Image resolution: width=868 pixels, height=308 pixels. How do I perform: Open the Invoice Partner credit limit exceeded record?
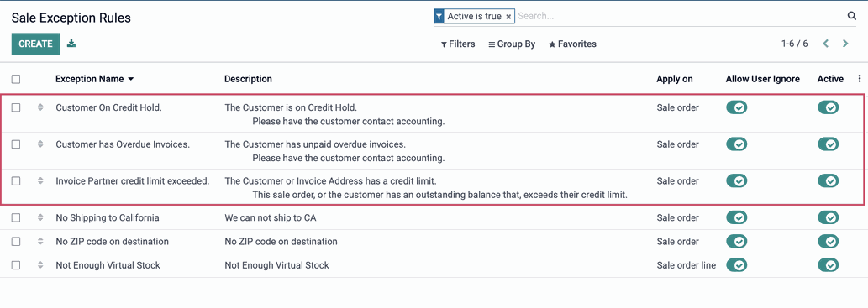[x=133, y=180]
